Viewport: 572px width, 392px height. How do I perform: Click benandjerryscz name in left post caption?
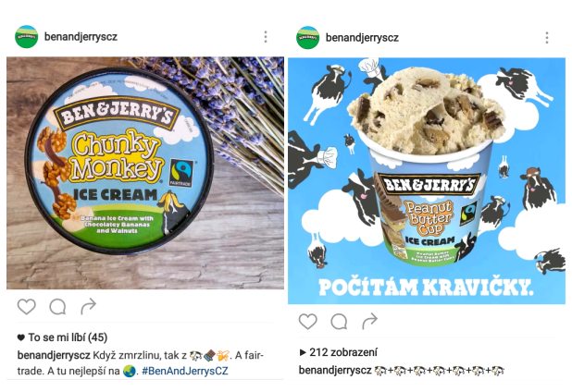[x=54, y=355]
